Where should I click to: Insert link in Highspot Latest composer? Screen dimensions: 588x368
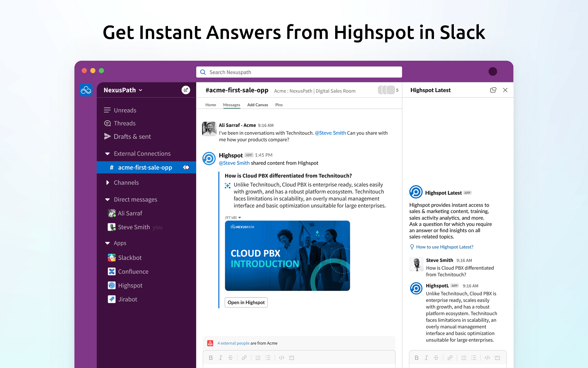pyautogui.click(x=450, y=358)
